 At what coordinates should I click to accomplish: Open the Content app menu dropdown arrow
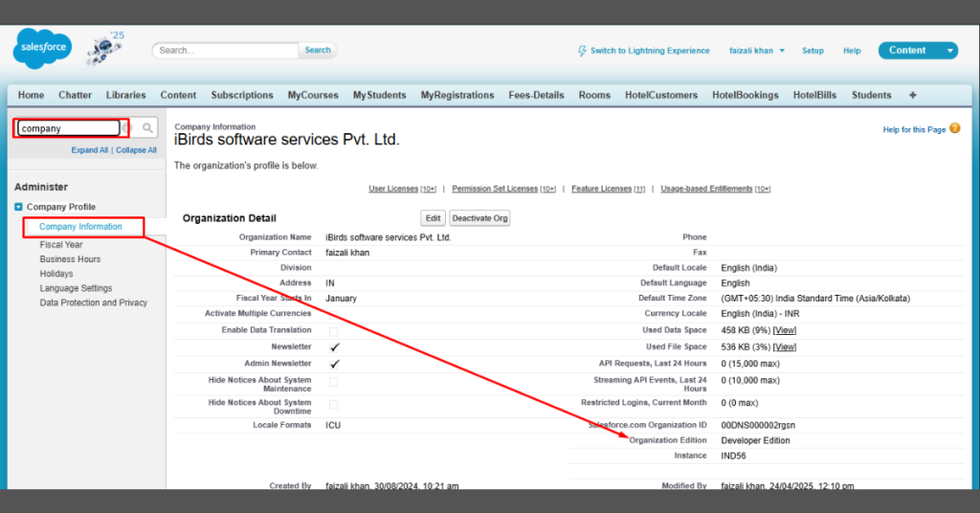point(950,51)
